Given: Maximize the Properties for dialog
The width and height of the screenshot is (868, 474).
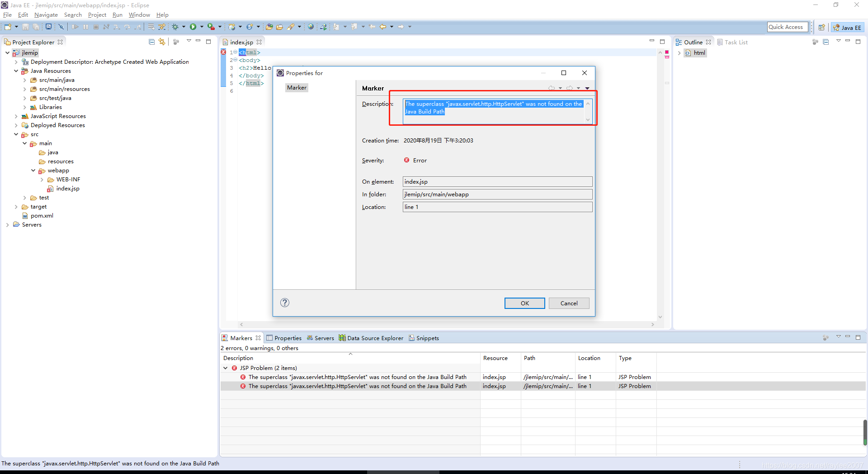Looking at the screenshot, I should coord(564,73).
